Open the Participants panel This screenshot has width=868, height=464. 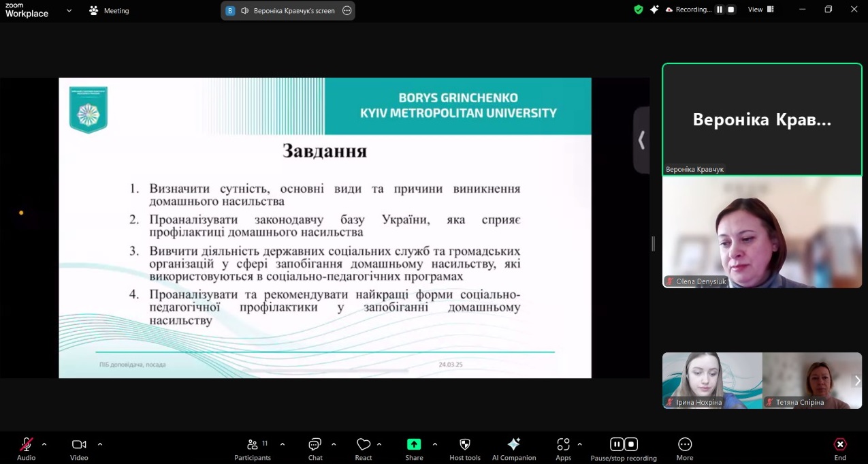[x=253, y=448]
